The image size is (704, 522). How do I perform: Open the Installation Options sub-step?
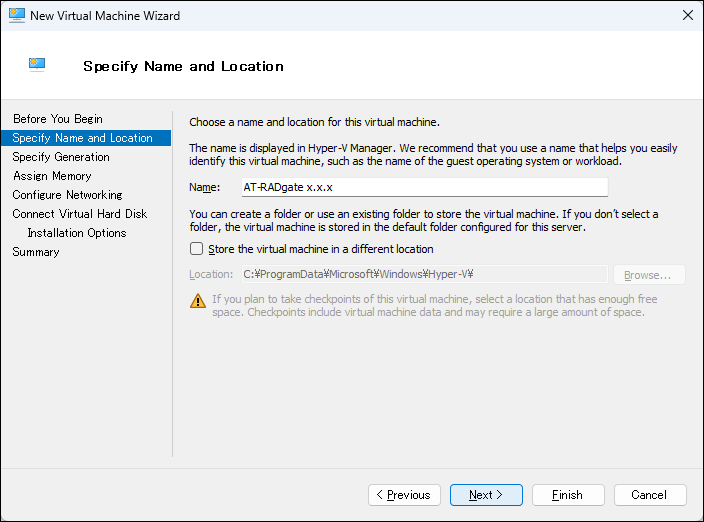77,233
